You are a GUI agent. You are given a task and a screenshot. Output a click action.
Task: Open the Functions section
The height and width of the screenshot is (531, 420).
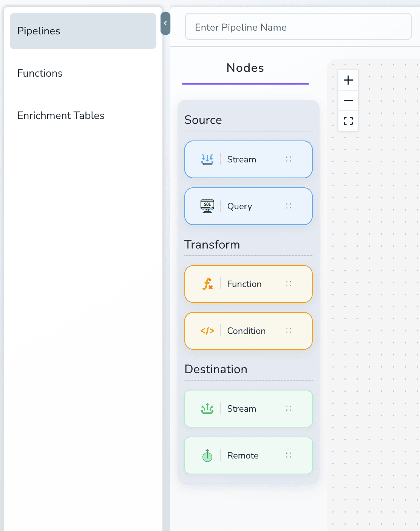tap(40, 73)
